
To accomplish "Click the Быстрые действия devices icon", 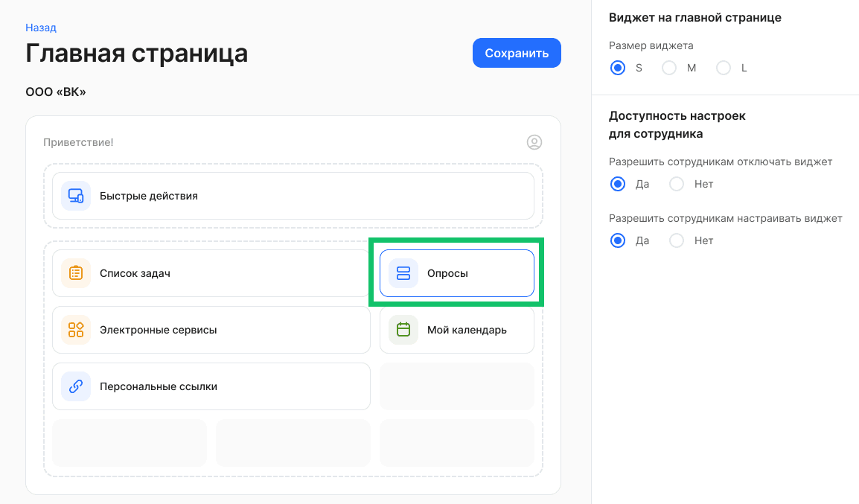I will tap(75, 196).
